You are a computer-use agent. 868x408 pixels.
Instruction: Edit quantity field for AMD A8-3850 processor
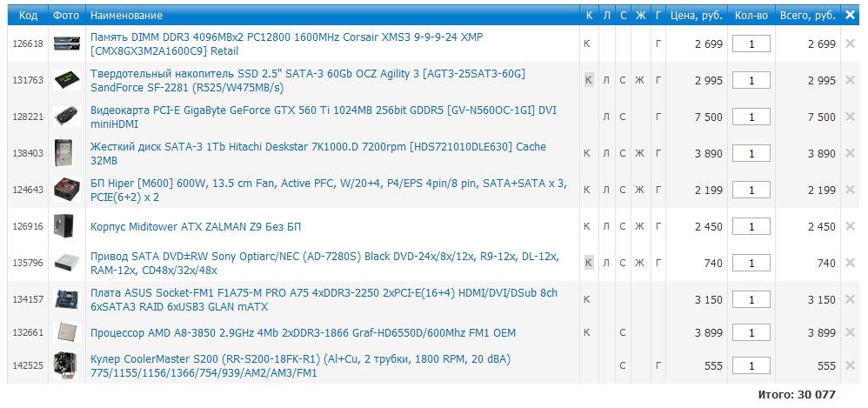751,332
